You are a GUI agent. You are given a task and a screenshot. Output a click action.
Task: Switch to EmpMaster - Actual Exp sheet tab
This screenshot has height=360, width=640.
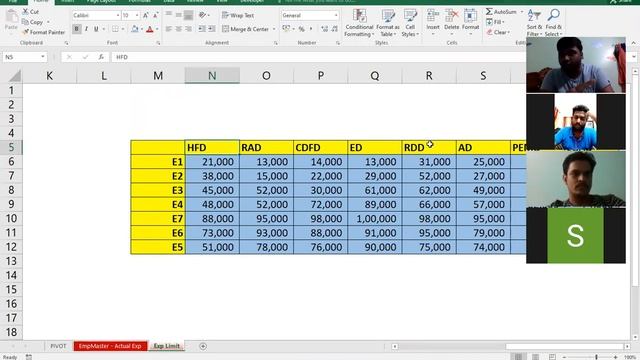(x=110, y=346)
